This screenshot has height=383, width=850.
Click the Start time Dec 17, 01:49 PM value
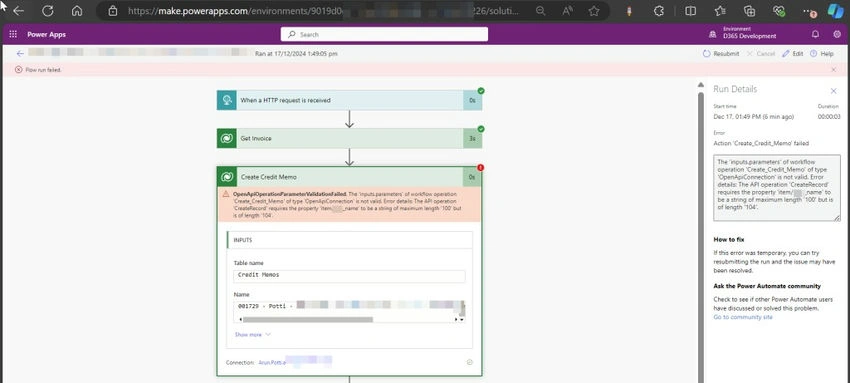point(754,116)
